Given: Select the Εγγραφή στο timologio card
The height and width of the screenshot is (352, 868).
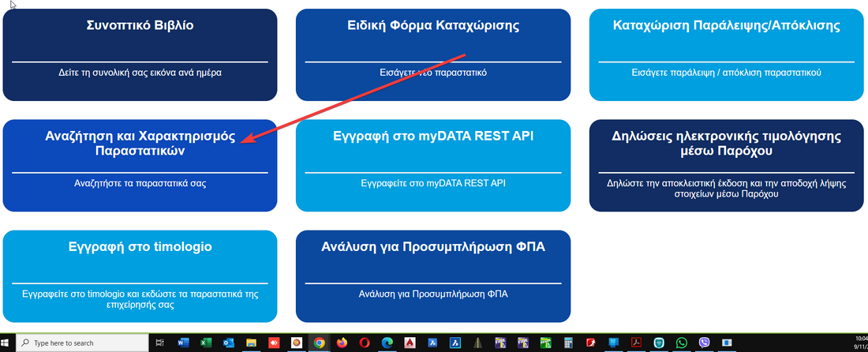Looking at the screenshot, I should pos(140,275).
